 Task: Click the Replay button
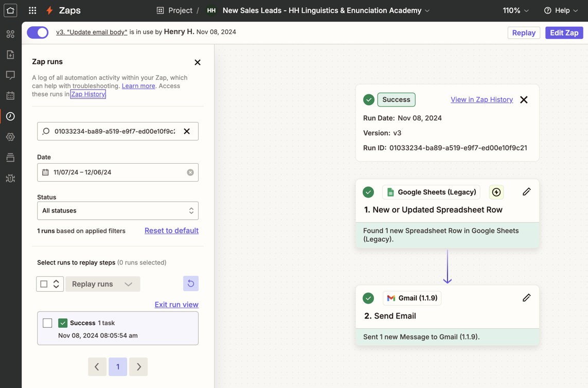(524, 32)
